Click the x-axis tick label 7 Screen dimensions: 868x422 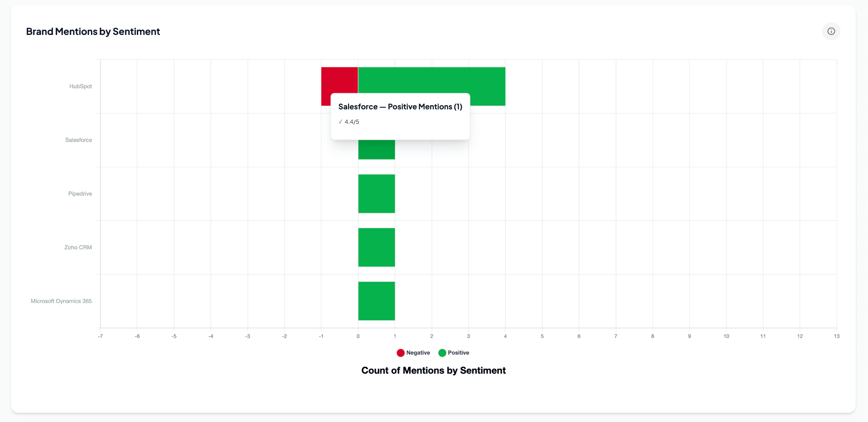616,336
